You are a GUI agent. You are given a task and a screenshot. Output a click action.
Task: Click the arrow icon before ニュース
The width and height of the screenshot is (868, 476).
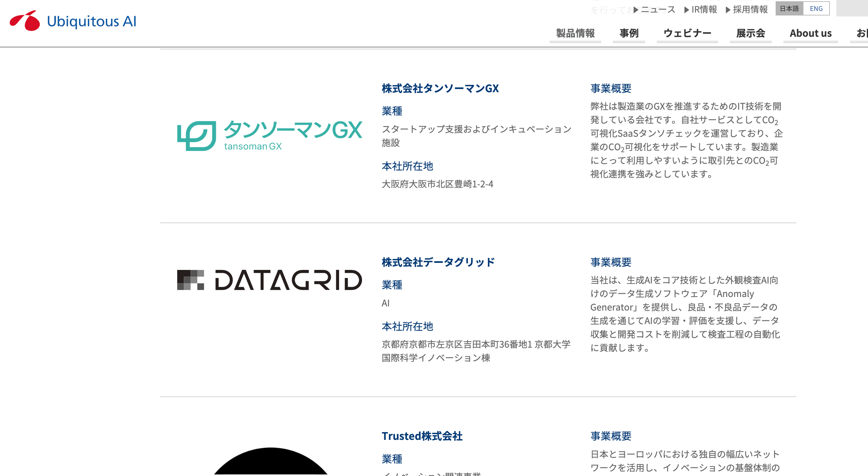click(636, 10)
